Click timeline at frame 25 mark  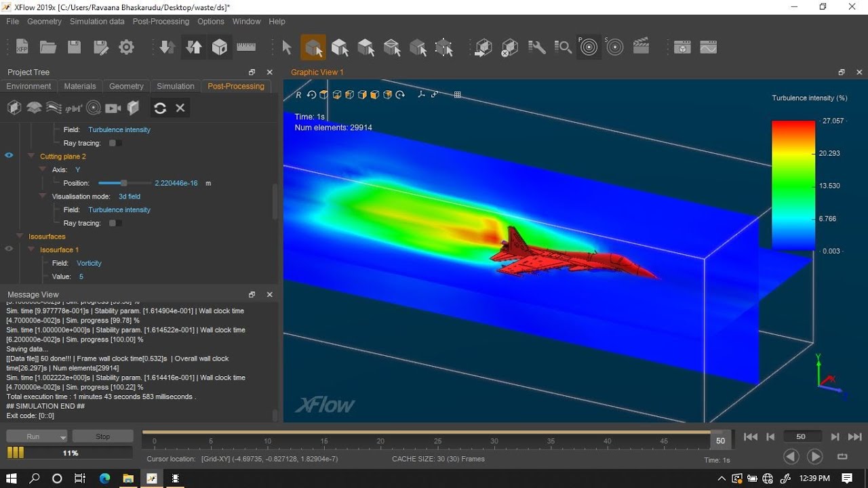click(x=437, y=441)
